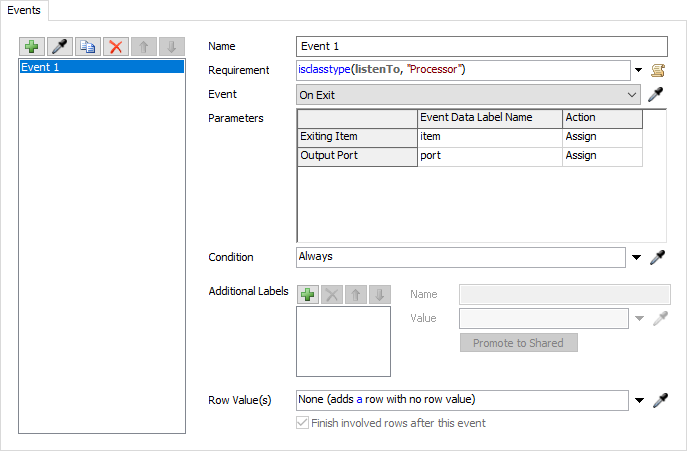Click the Promote to Shared button
The height and width of the screenshot is (451, 687).
518,343
